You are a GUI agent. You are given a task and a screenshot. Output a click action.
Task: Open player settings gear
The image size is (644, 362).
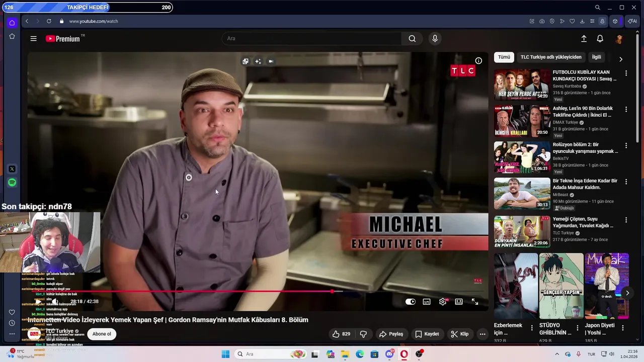pos(443,302)
